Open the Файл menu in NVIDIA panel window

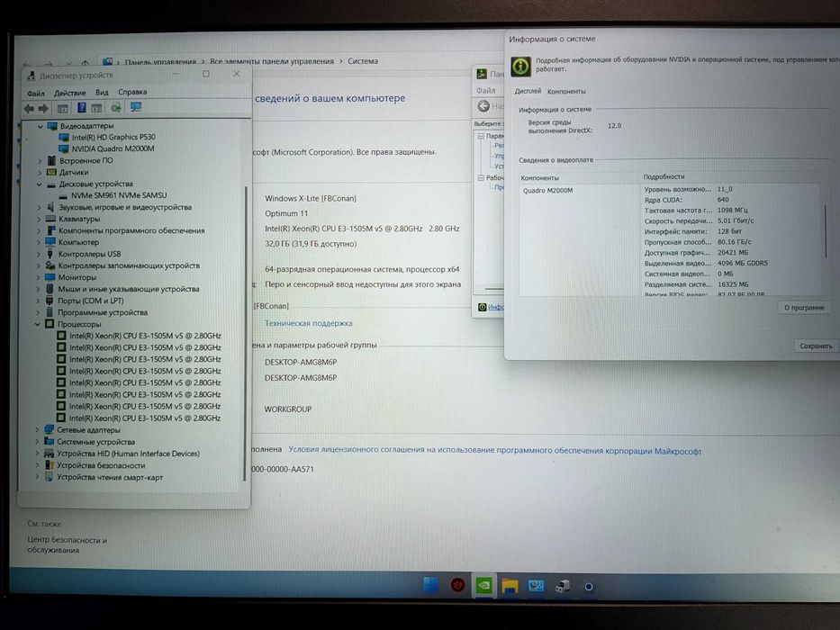coord(486,91)
